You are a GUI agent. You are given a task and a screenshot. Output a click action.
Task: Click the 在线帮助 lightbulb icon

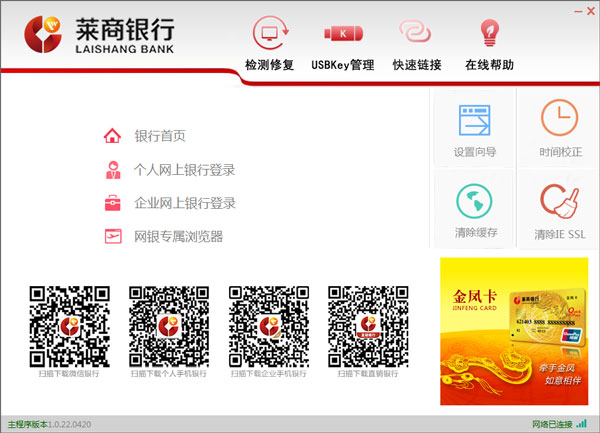click(489, 33)
